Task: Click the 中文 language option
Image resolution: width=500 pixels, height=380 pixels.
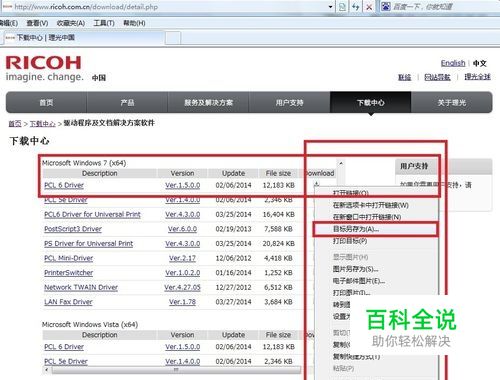Action: click(x=480, y=63)
